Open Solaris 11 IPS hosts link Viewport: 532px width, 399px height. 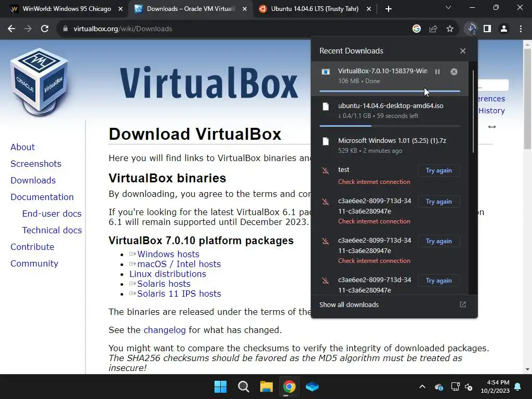tap(179, 294)
